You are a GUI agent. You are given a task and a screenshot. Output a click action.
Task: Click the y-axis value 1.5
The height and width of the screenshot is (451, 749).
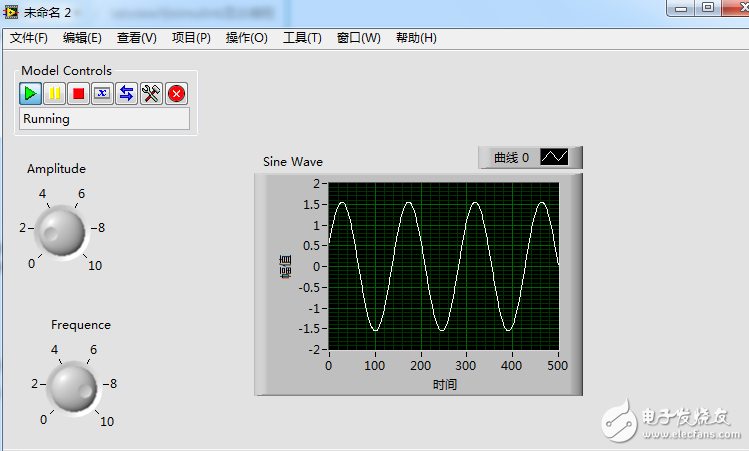click(x=311, y=204)
